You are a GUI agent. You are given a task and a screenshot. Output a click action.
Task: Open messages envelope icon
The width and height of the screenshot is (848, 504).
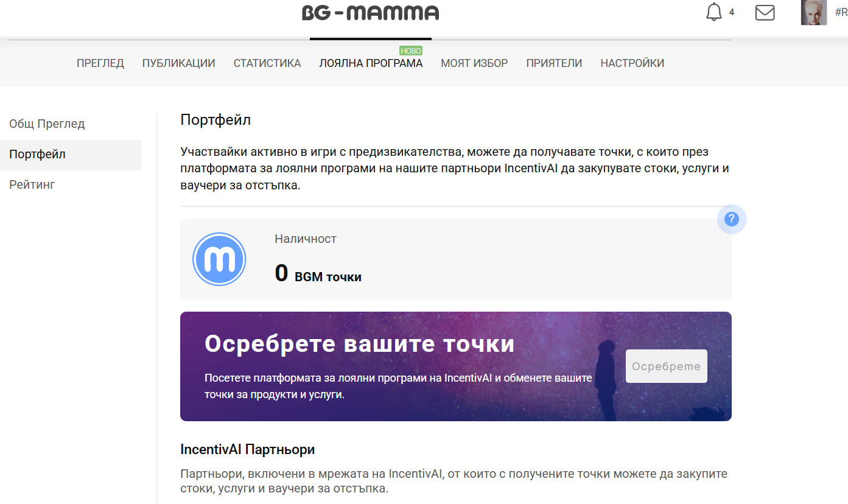[765, 13]
